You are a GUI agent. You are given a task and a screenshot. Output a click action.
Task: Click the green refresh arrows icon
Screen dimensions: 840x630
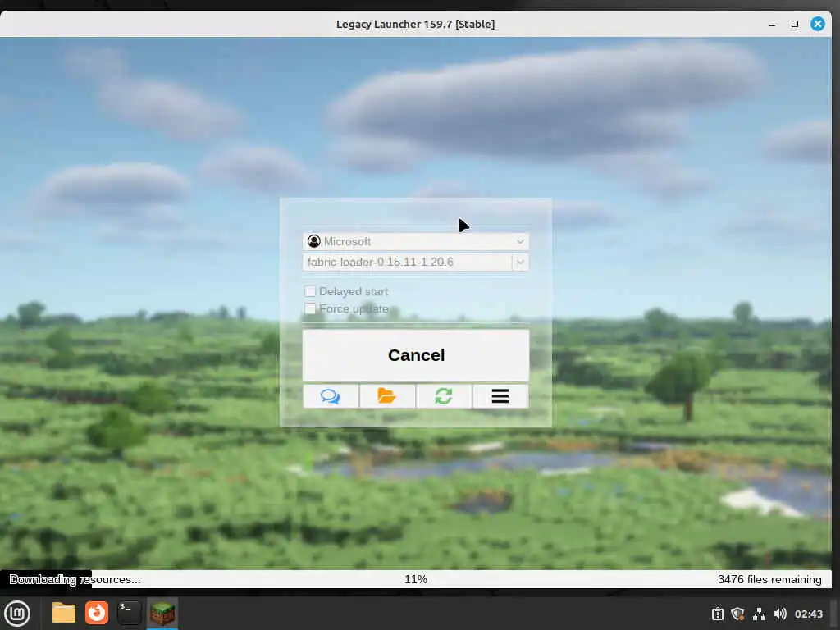444,396
